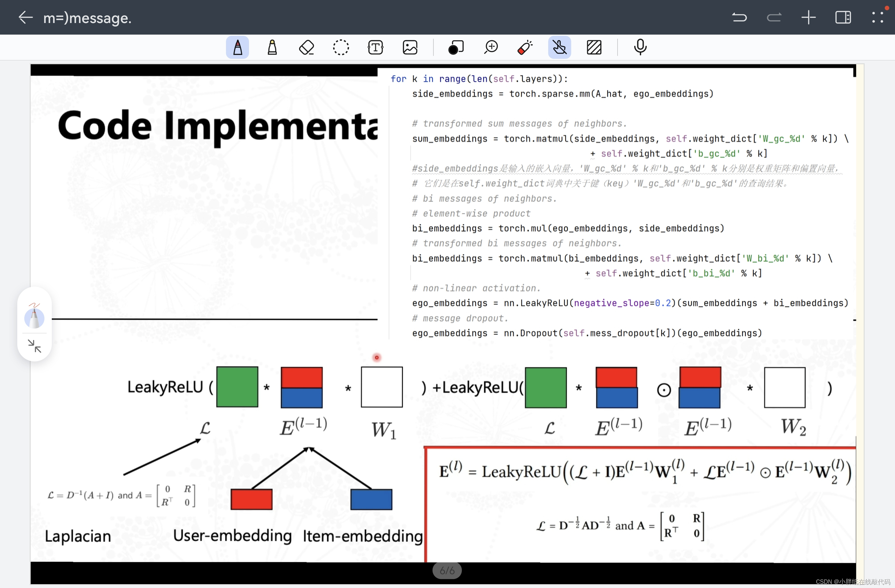Undo the last action

click(739, 17)
